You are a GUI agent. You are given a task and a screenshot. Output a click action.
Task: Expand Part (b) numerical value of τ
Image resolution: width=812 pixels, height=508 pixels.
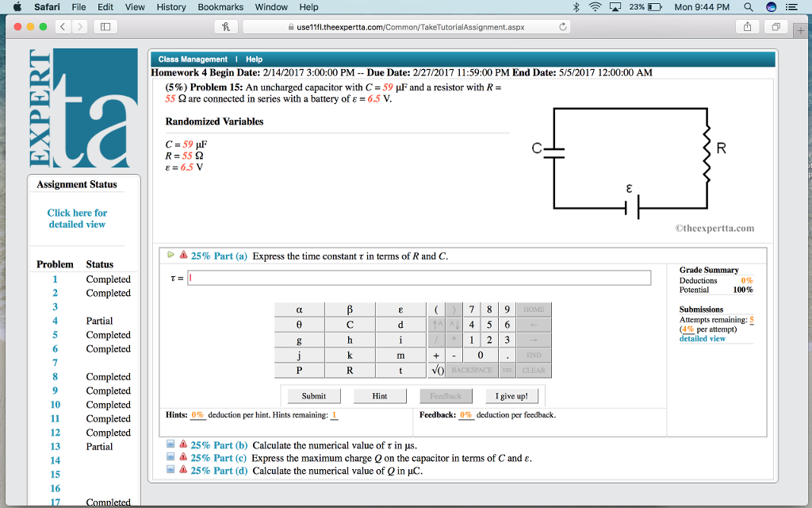(x=170, y=445)
